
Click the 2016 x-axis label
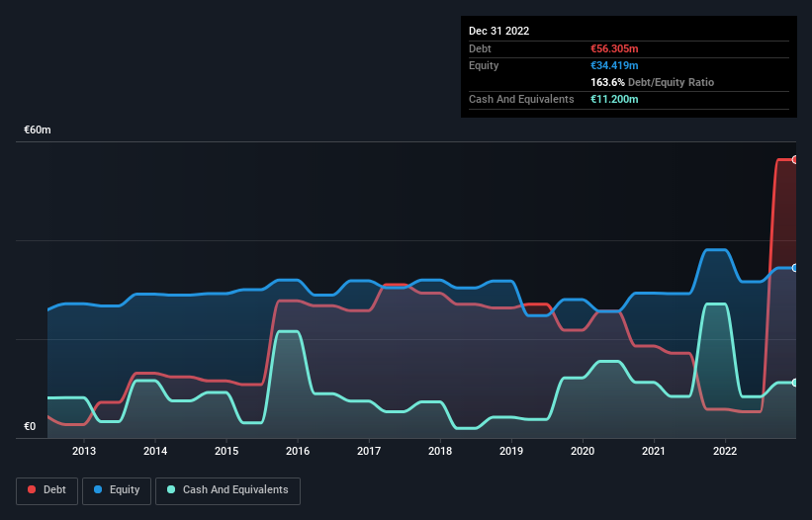point(298,451)
